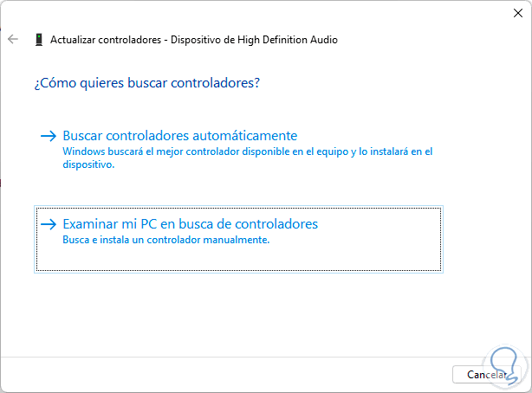Click the word 'controladores' in the Examinar option
The image size is (532, 393).
click(x=276, y=224)
